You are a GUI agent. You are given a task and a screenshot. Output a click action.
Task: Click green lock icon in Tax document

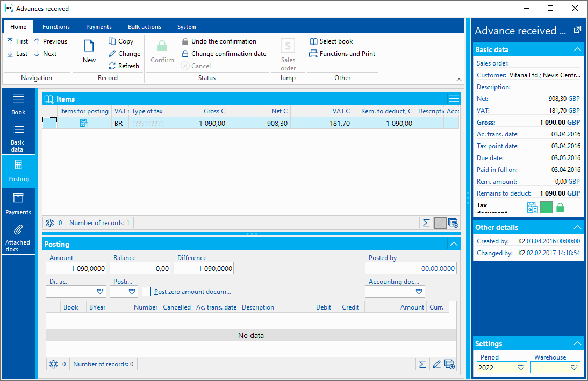click(560, 207)
